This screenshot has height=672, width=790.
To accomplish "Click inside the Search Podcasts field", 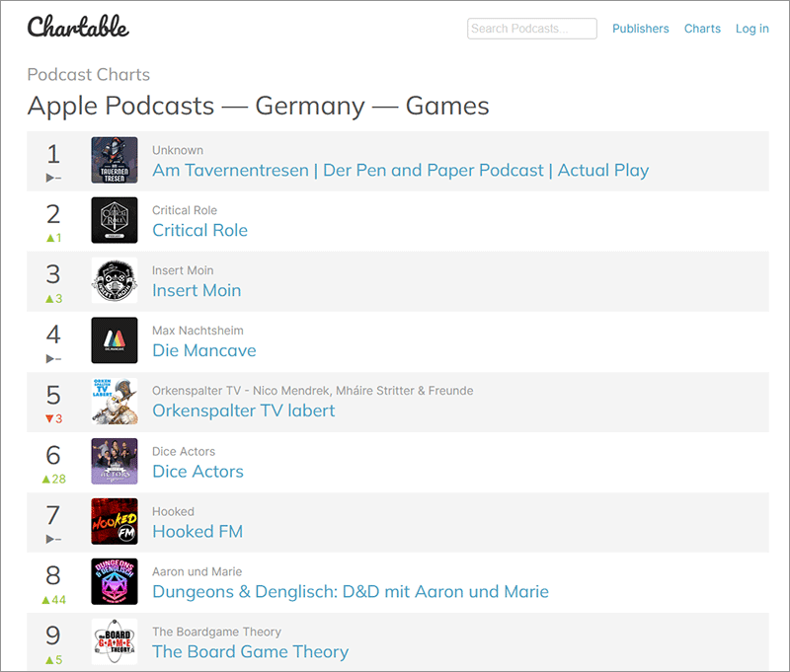I will [x=532, y=29].
